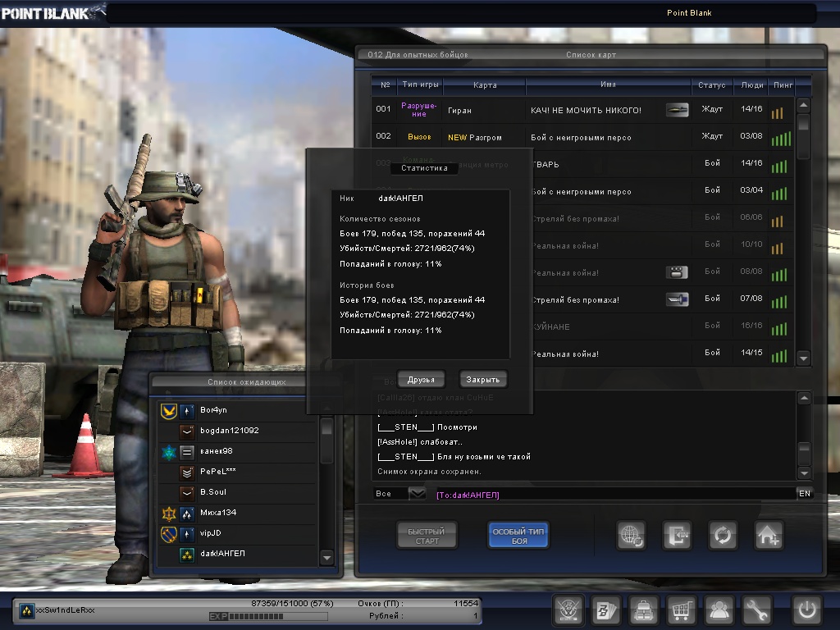The image size is (840, 630).
Task: Select player PePeL*** in waiting list
Action: 237,472
